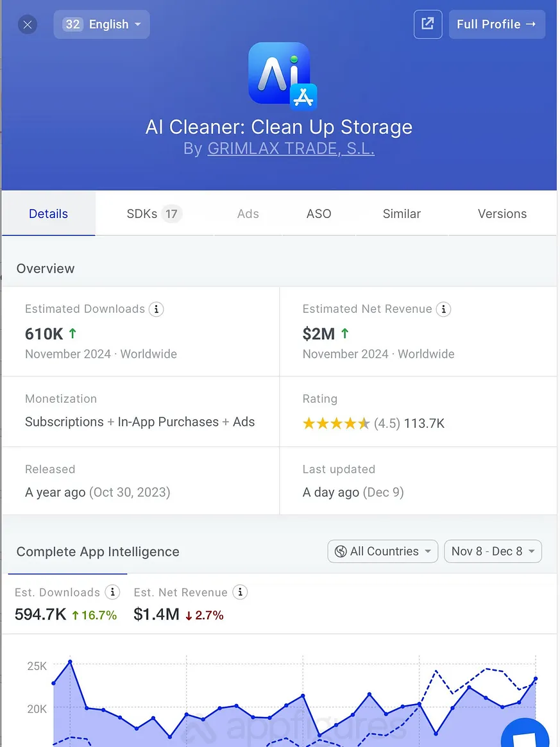Close the app details panel
This screenshot has width=560, height=747.
click(x=27, y=25)
